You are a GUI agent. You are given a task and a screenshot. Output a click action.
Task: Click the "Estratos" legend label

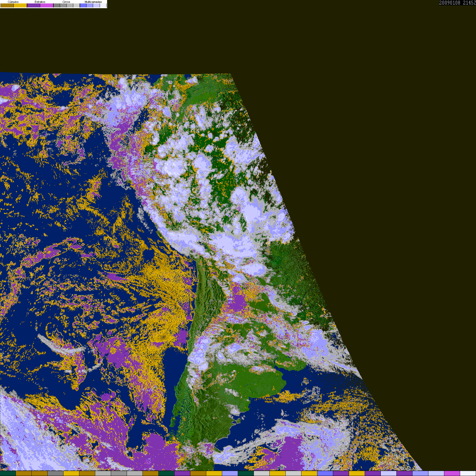(x=40, y=2)
